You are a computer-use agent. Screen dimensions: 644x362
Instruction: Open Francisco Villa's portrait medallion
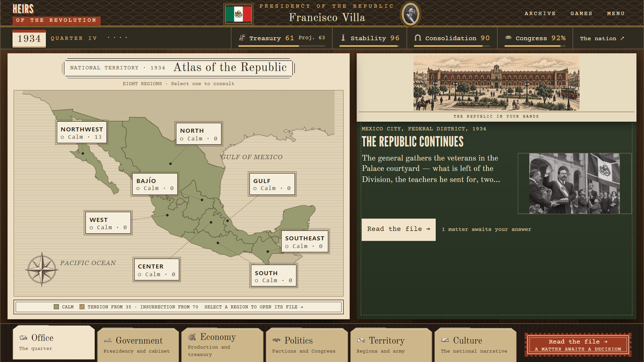pos(410,14)
